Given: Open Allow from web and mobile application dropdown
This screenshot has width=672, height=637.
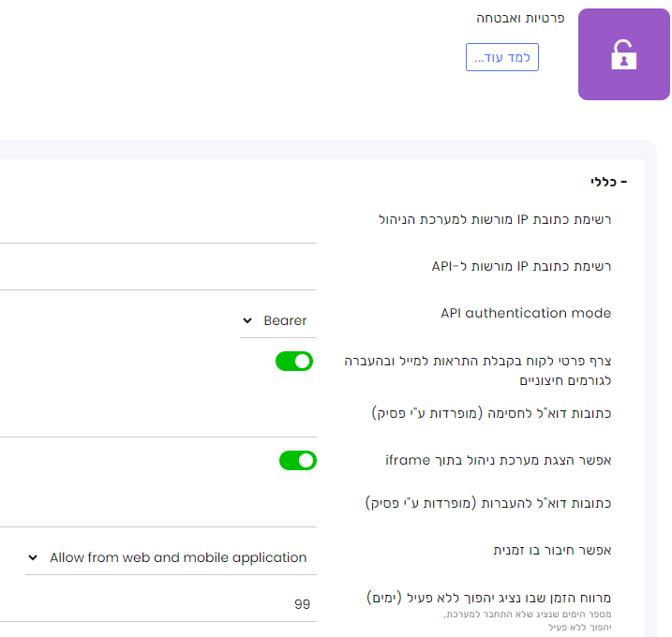Looking at the screenshot, I should coord(171,557).
